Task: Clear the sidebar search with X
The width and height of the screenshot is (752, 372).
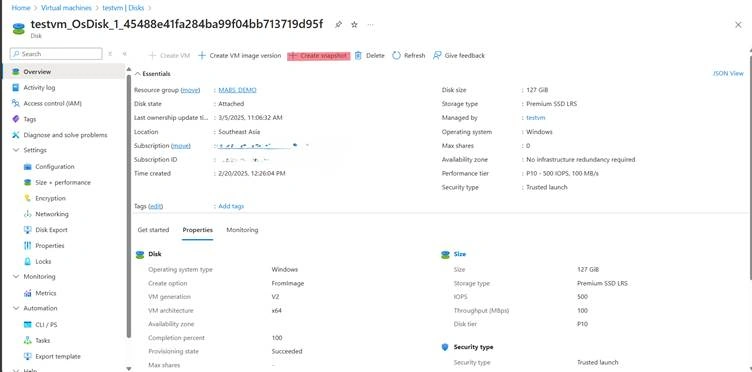Action: [110, 54]
